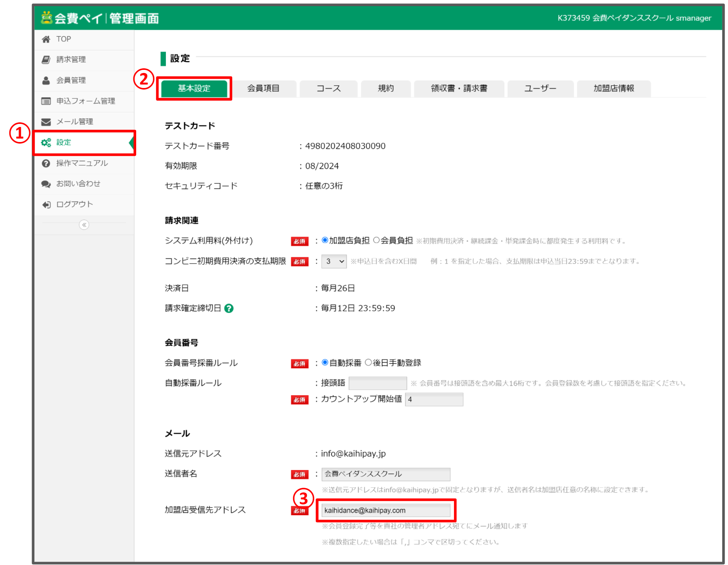Open 操作マニュアル via the question mark icon

point(46,163)
